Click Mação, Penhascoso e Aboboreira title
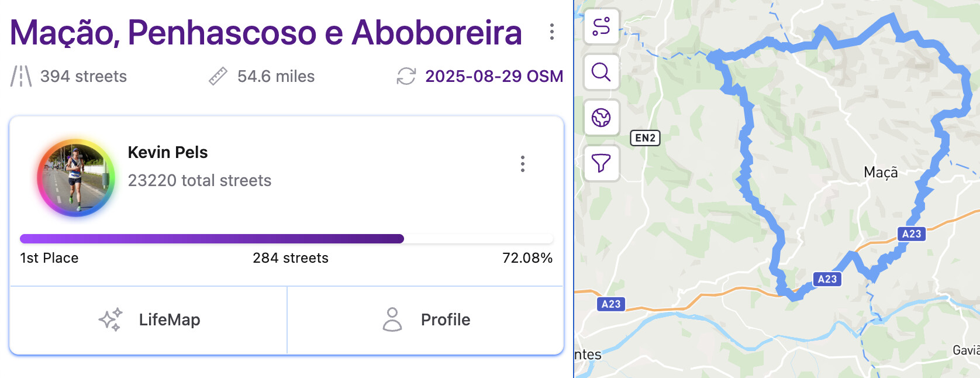The height and width of the screenshot is (378, 980). click(x=265, y=32)
